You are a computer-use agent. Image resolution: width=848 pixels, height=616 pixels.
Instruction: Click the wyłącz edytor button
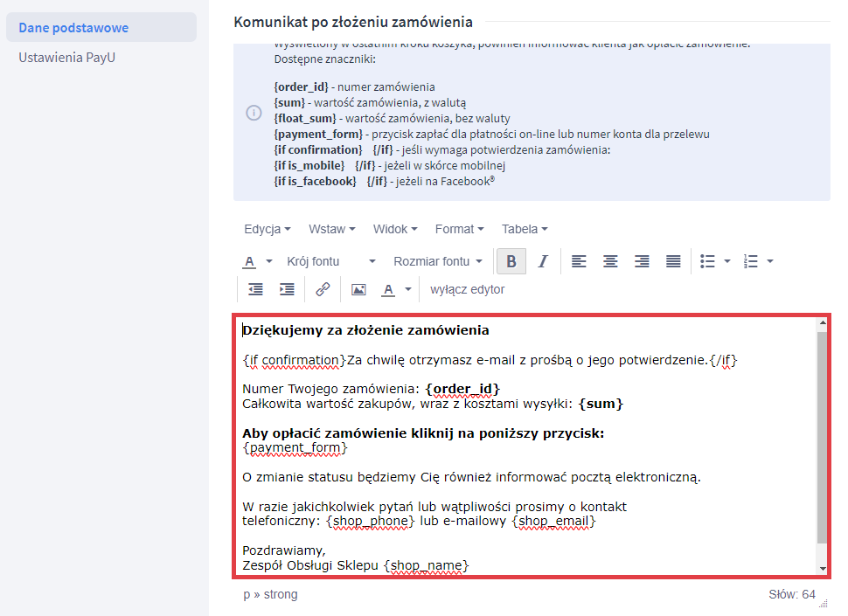467,289
